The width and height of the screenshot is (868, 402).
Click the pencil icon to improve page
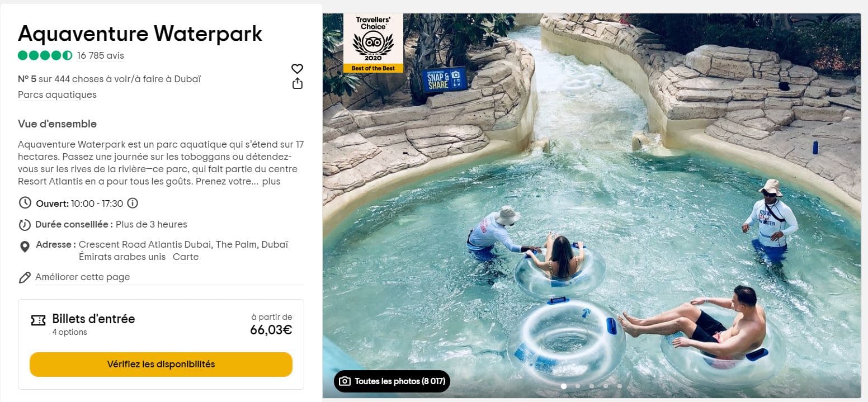click(25, 277)
